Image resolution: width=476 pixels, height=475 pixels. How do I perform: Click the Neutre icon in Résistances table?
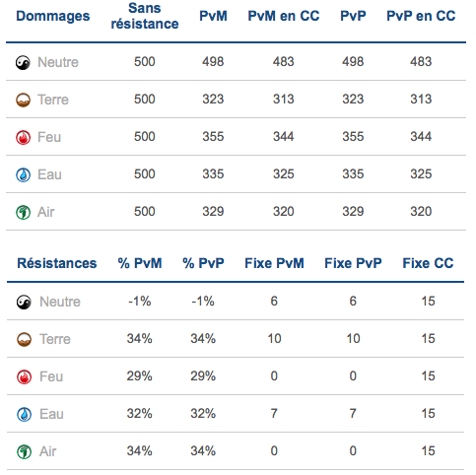pos(24,302)
